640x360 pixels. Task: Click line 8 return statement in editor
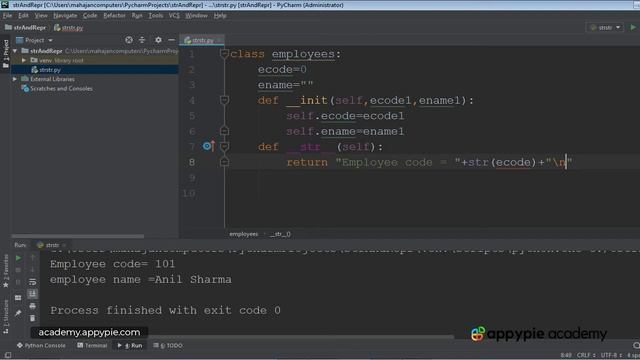point(429,162)
